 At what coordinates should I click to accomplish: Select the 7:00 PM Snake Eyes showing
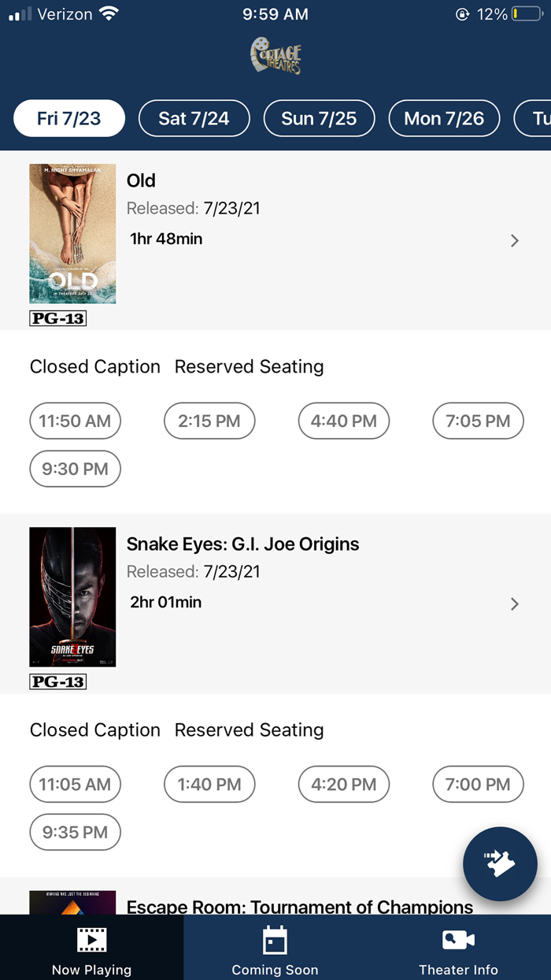tap(478, 784)
